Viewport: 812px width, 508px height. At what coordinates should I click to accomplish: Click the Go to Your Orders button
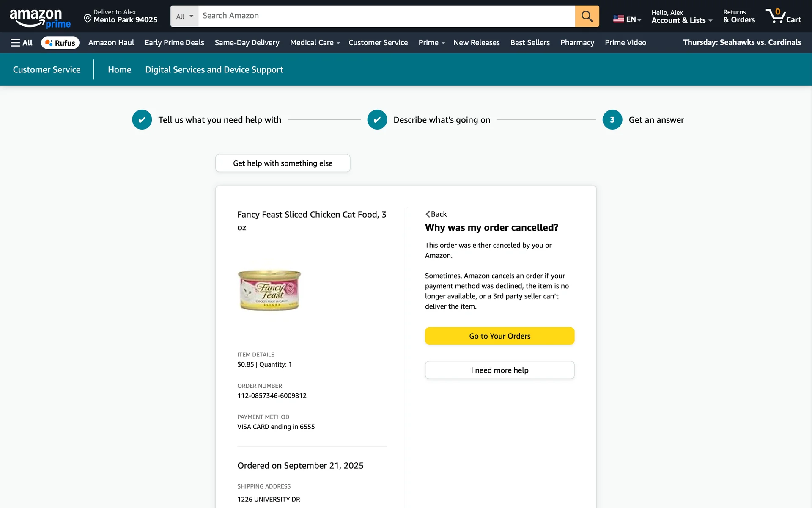[499, 336]
